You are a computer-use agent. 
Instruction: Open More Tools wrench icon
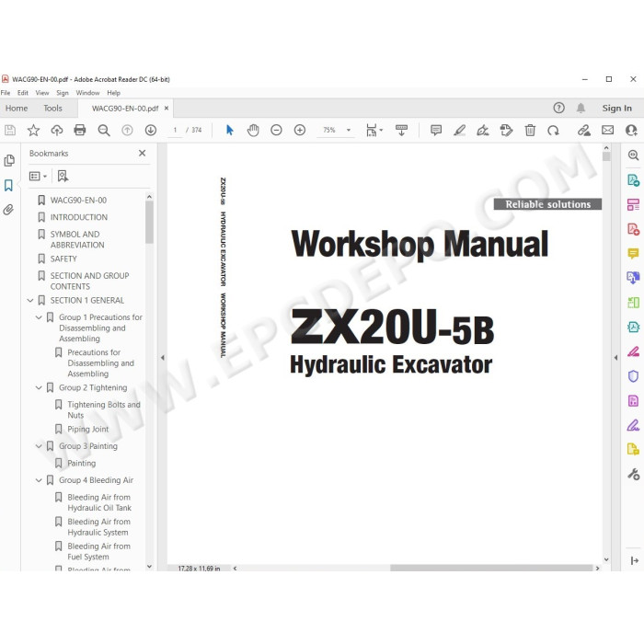633,474
